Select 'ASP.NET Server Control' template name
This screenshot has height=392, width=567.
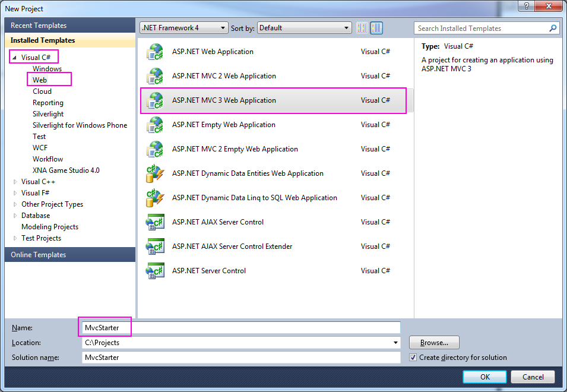coord(208,271)
